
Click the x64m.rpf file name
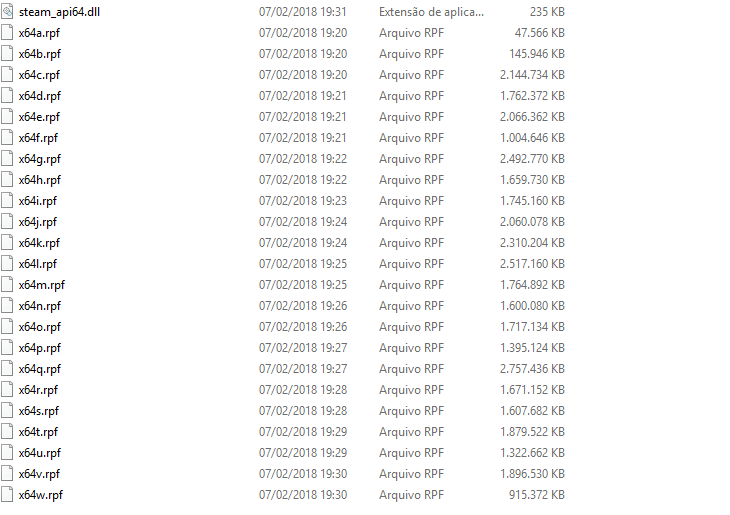[x=42, y=285]
